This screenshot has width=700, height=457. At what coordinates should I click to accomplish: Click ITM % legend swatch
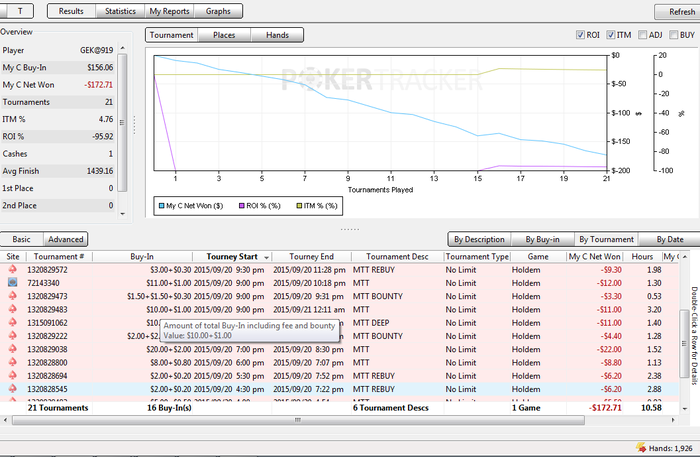[300, 206]
